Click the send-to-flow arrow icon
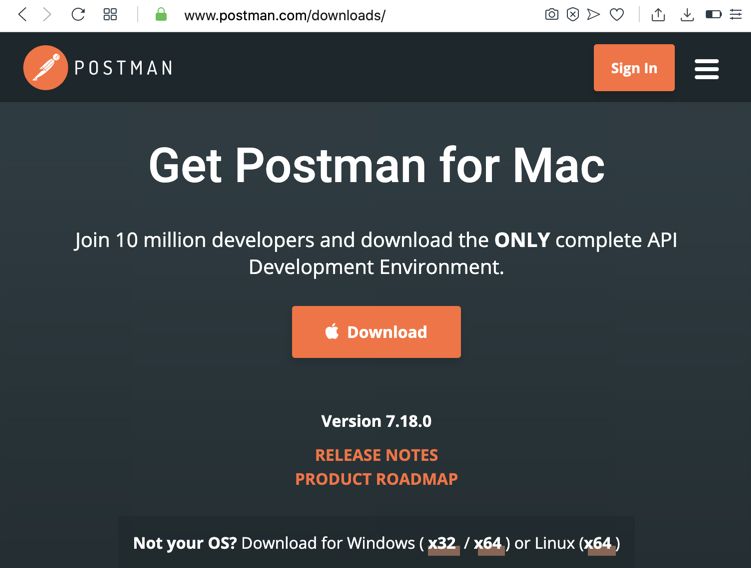This screenshot has height=568, width=751. [593, 15]
